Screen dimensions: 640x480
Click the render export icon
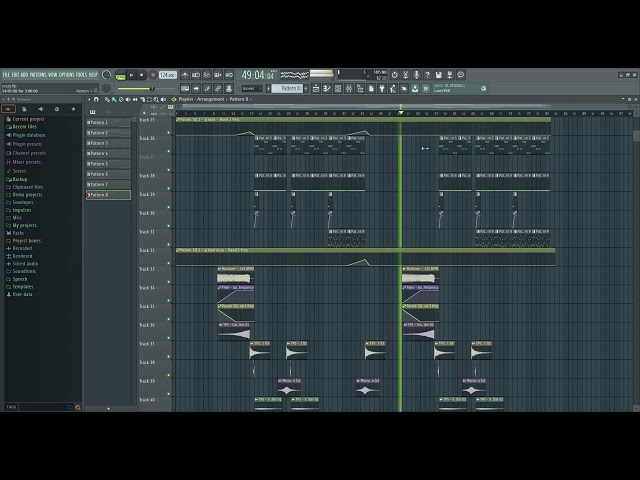[x=449, y=75]
